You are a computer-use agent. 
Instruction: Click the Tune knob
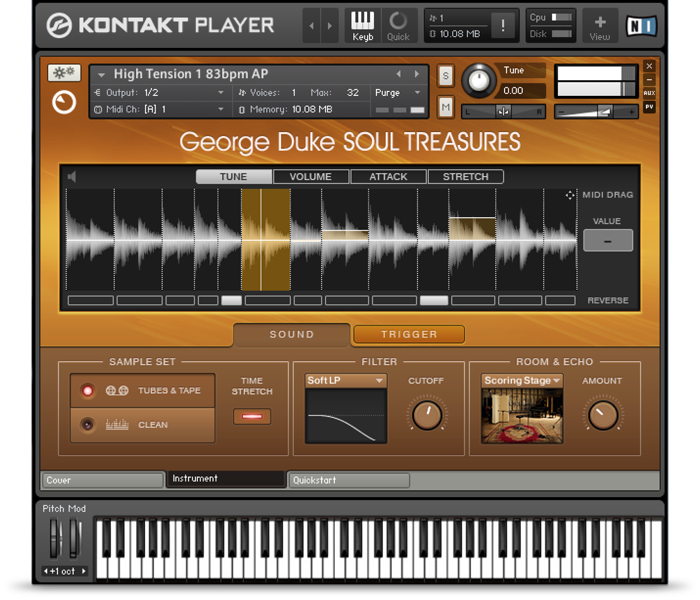[x=479, y=81]
